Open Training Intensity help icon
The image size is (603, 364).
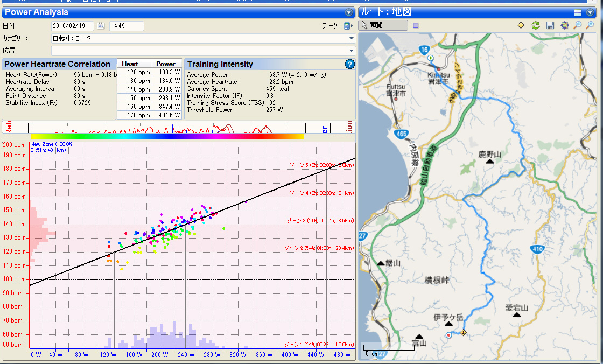click(x=349, y=64)
